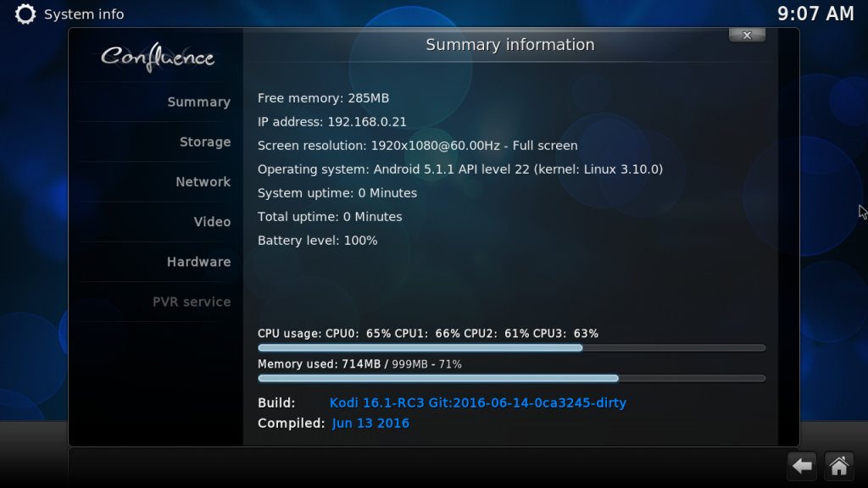Close the Summary information dialog
Image resolution: width=868 pixels, height=488 pixels.
(x=747, y=36)
